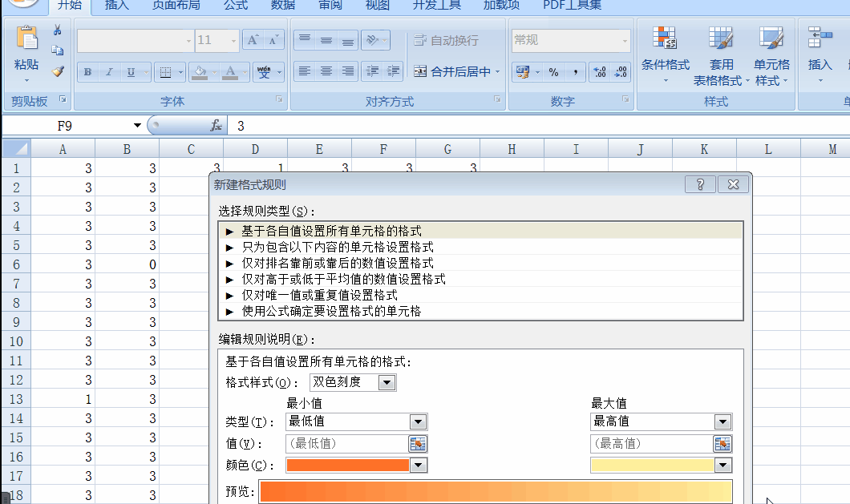Decrease decimal places

click(x=621, y=72)
